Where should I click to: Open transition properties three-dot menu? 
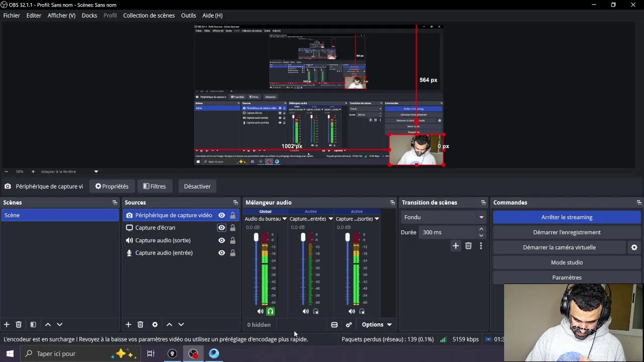tap(481, 246)
